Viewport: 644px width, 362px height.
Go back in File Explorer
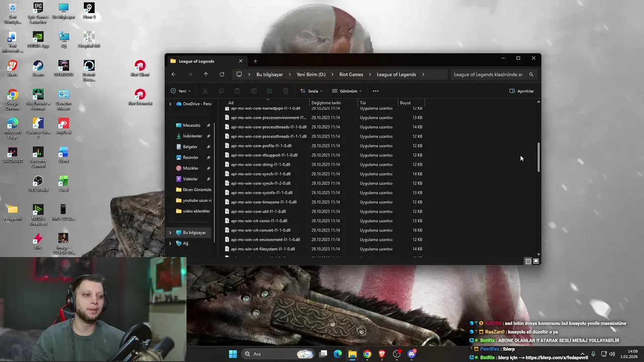click(174, 74)
